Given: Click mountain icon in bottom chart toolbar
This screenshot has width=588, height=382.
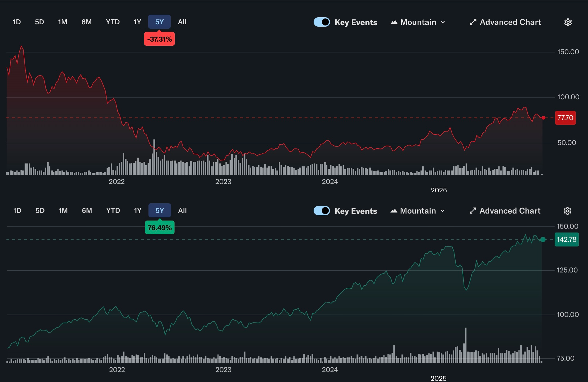Looking at the screenshot, I should [394, 211].
